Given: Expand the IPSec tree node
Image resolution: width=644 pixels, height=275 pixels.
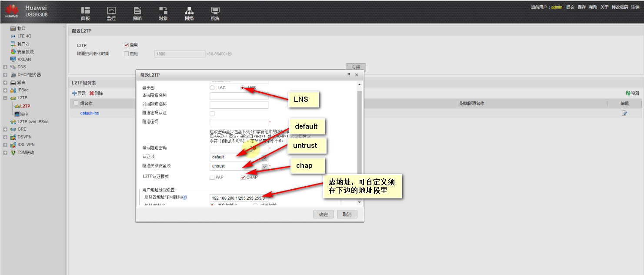Looking at the screenshot, I should [x=5, y=90].
